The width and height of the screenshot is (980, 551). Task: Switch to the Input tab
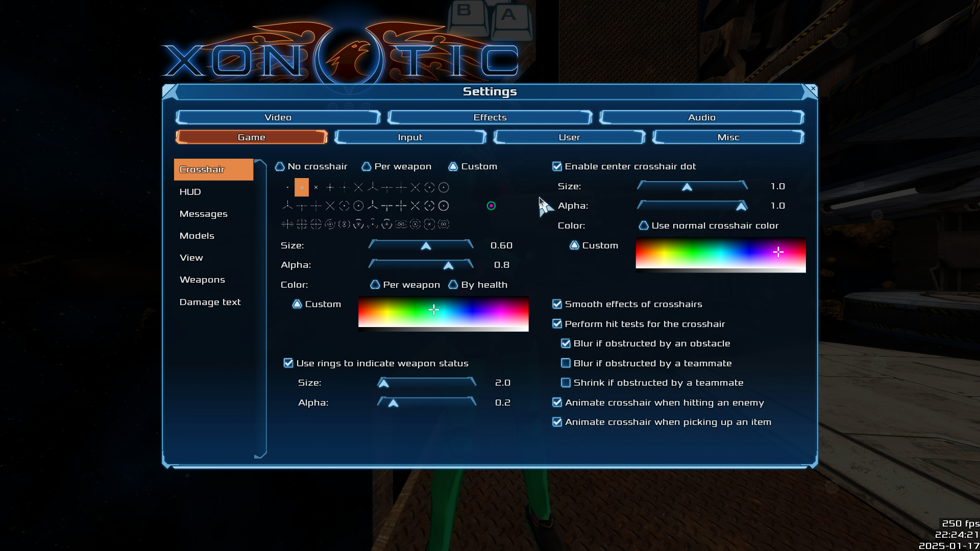click(410, 137)
